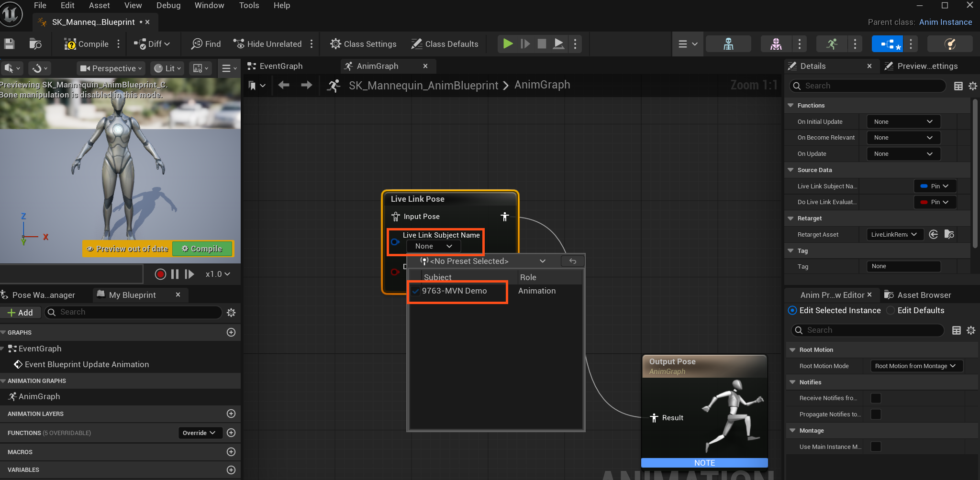Click the Compile toolbar button
Viewport: 980px width, 480px height.
click(87, 44)
